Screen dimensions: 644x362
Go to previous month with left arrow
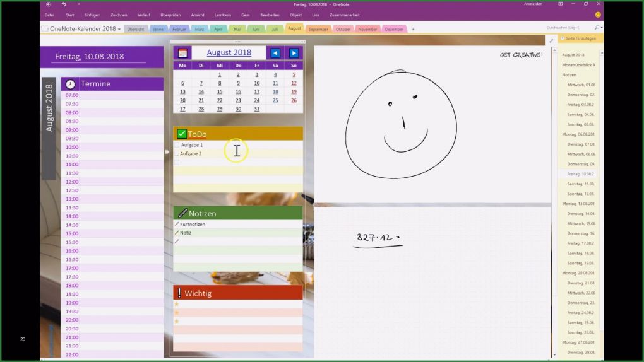(275, 53)
